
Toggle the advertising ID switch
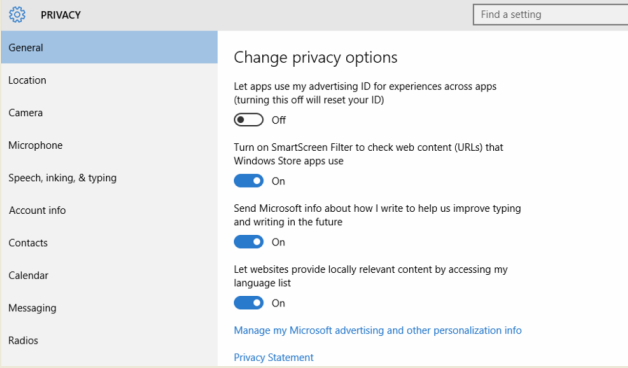(x=249, y=120)
